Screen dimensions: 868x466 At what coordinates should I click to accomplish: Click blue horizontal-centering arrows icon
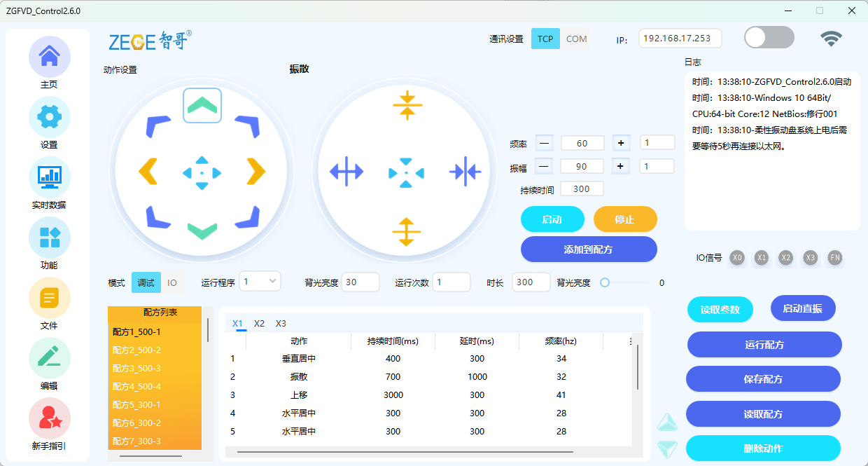[x=465, y=172]
